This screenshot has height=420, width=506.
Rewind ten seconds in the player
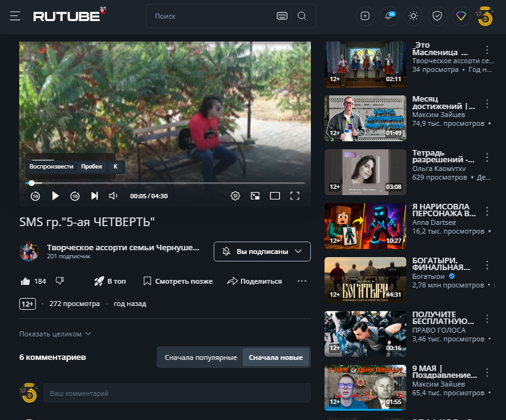pos(35,196)
